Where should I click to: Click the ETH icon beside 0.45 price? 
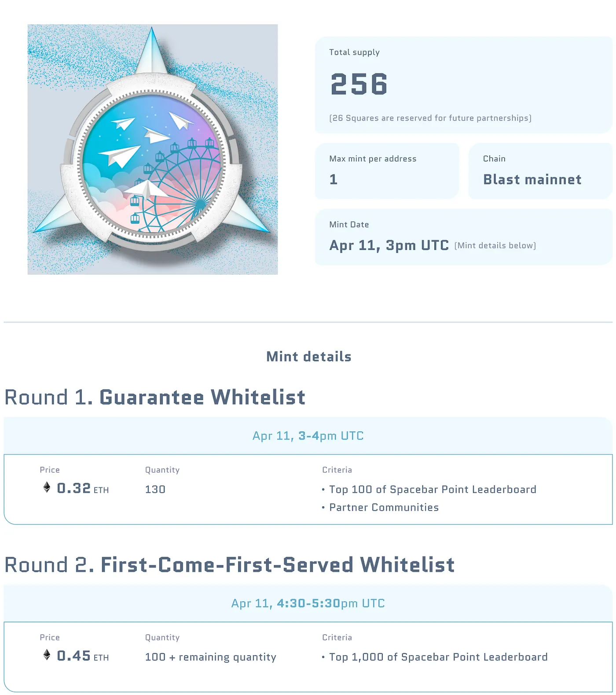click(47, 655)
